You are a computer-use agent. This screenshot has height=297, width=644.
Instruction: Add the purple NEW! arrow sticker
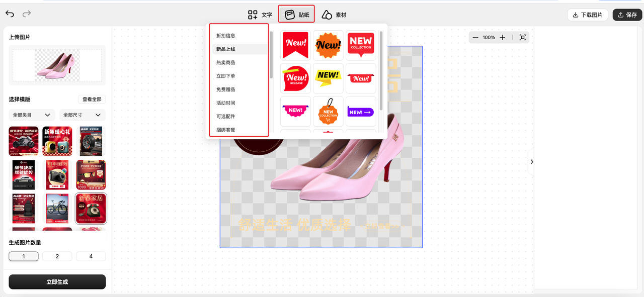[x=361, y=112]
